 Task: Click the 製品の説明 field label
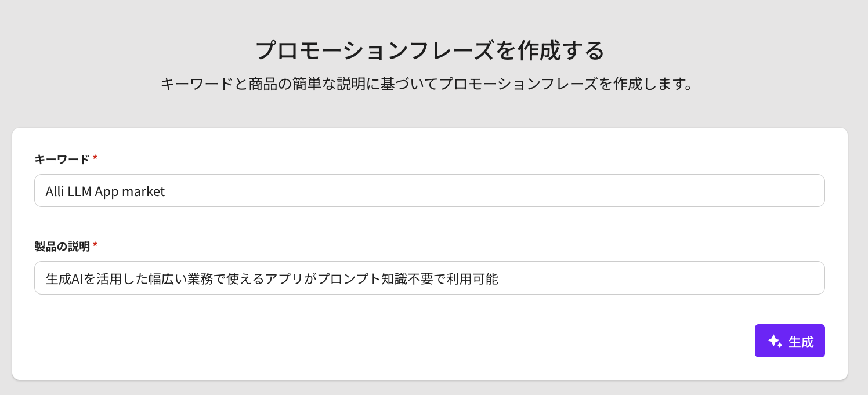[x=62, y=247]
